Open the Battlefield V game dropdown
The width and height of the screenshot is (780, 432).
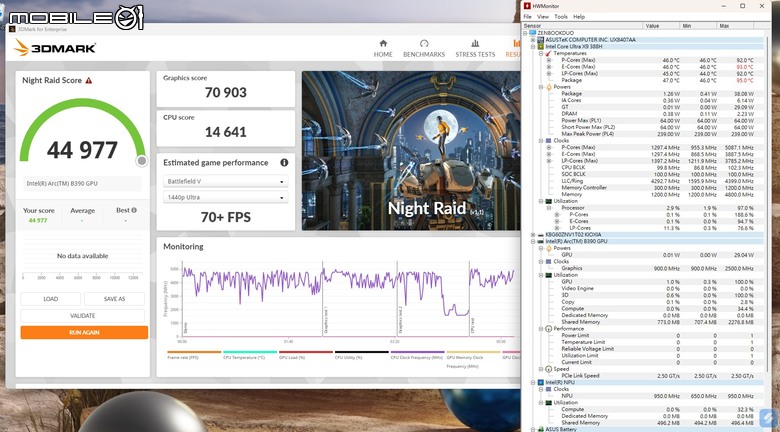click(225, 181)
